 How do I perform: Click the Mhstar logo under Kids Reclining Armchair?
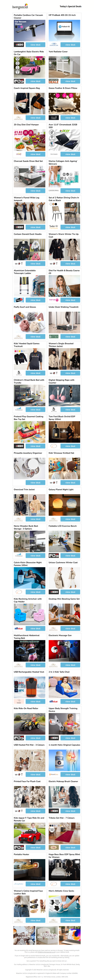tap(19, 628)
